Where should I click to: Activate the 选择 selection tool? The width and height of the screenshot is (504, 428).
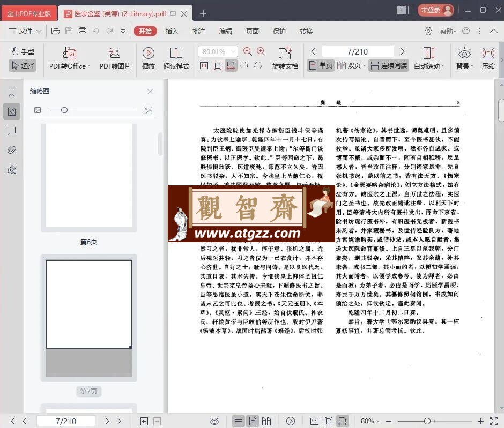pyautogui.click(x=23, y=65)
